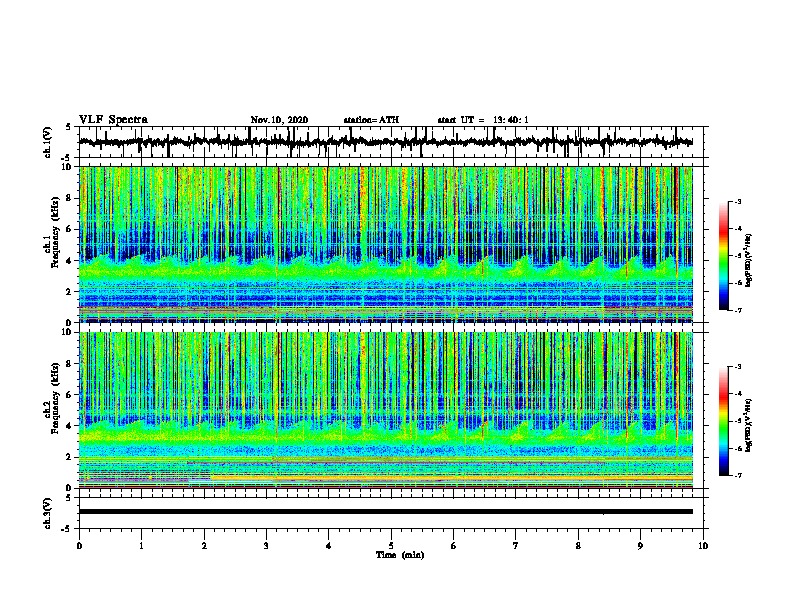Screen dimensions: 792x612
Task: Click the ch.2 spectrogram panel
Action: pyautogui.click(x=385, y=410)
